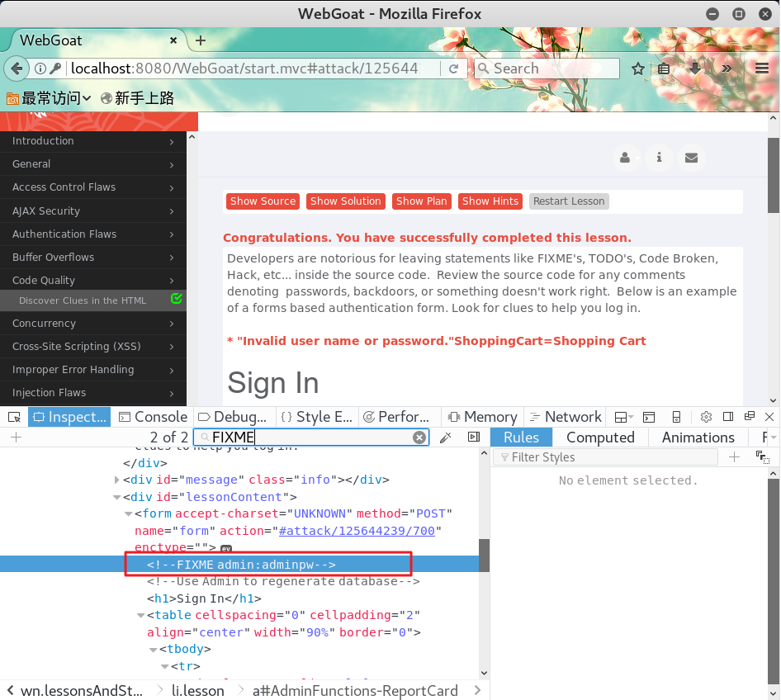Close the WebGoat tab
Viewport: 781px width, 700px height.
[x=173, y=40]
